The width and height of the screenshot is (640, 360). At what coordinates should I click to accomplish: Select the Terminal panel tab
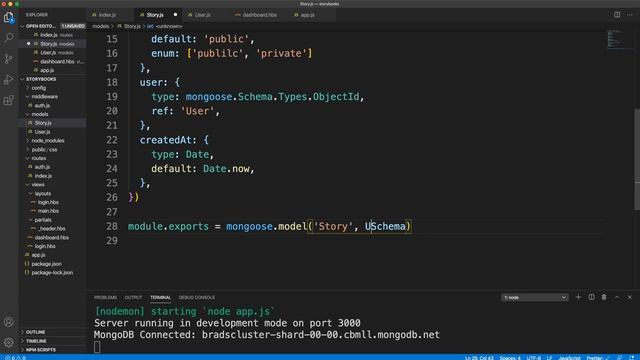coord(160,298)
